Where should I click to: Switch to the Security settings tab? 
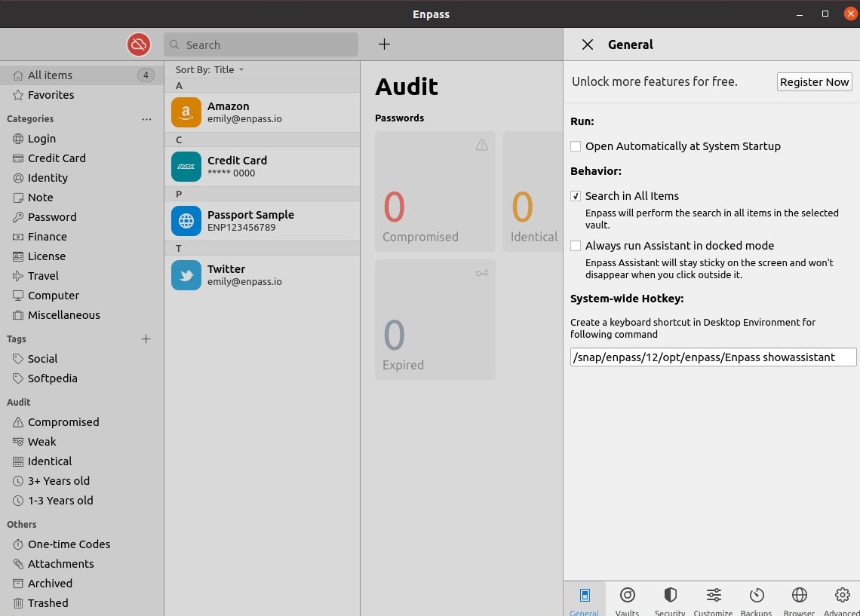[x=670, y=600]
